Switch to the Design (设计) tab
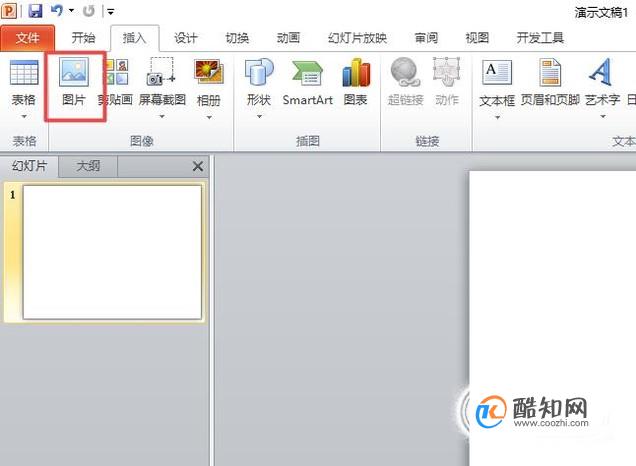Viewport: 636px width, 466px height. pos(186,38)
